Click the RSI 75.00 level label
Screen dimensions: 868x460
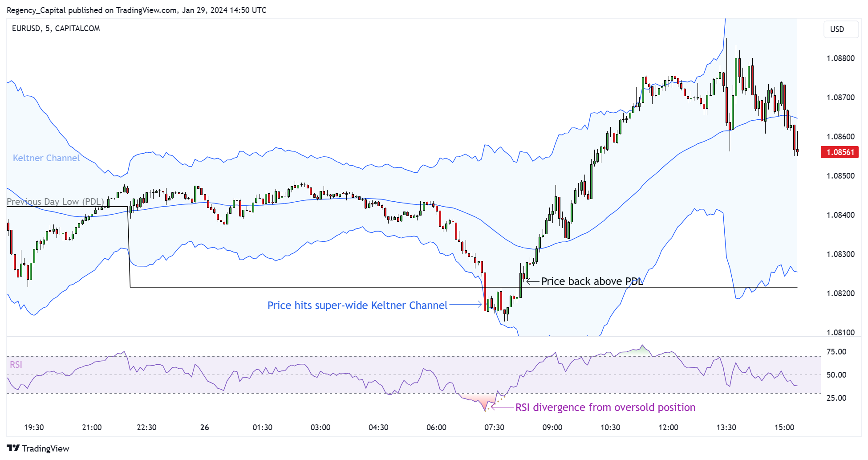[836, 352]
